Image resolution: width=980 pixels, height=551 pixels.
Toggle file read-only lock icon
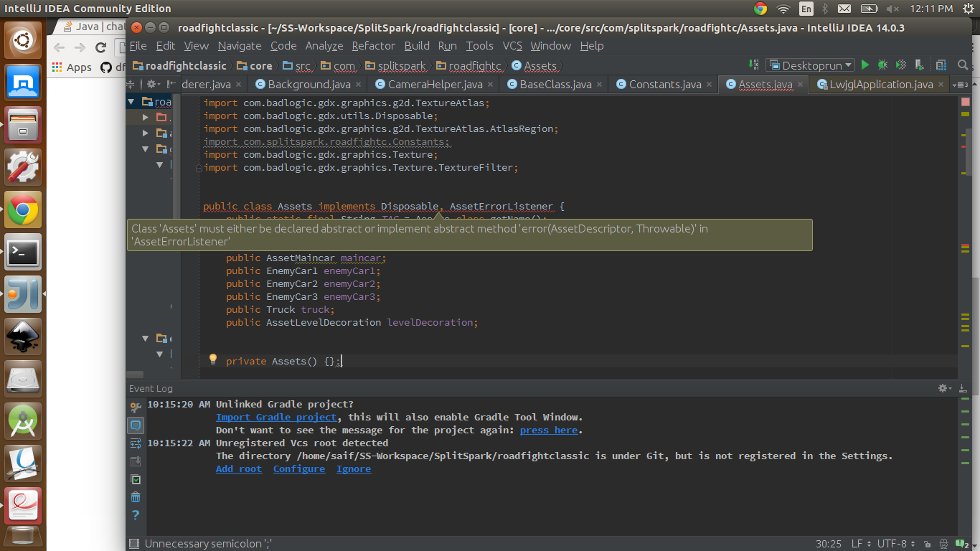928,544
